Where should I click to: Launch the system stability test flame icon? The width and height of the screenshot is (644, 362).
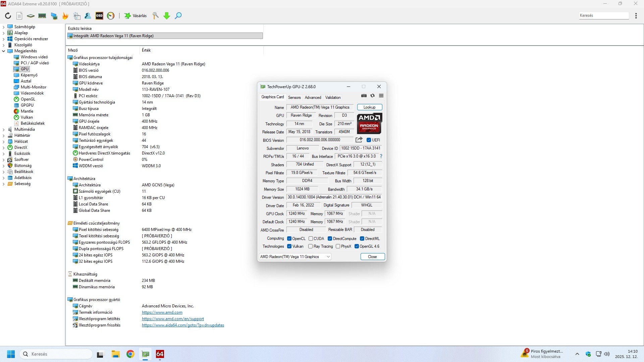[65, 16]
